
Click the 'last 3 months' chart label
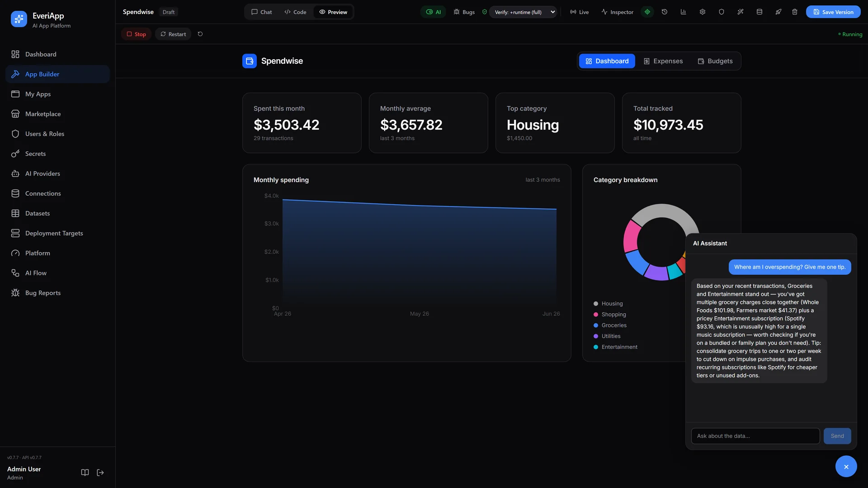[x=542, y=180]
